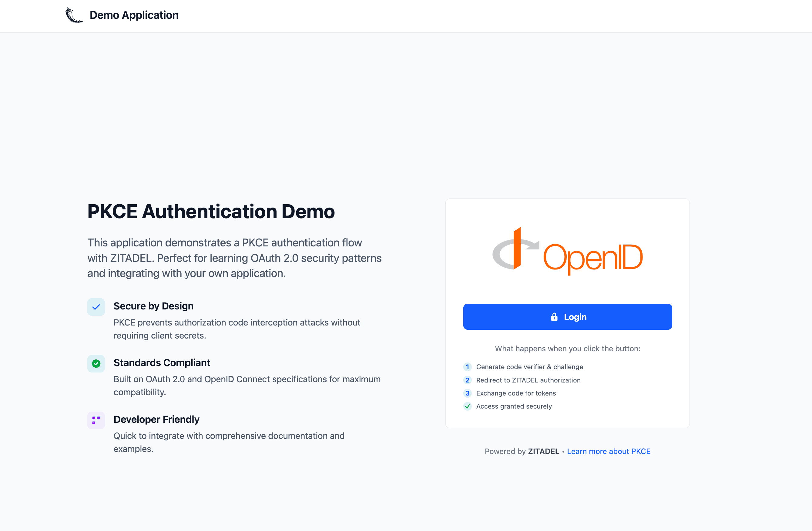Open the Learn more about PKCE link
812x531 pixels.
(x=608, y=451)
